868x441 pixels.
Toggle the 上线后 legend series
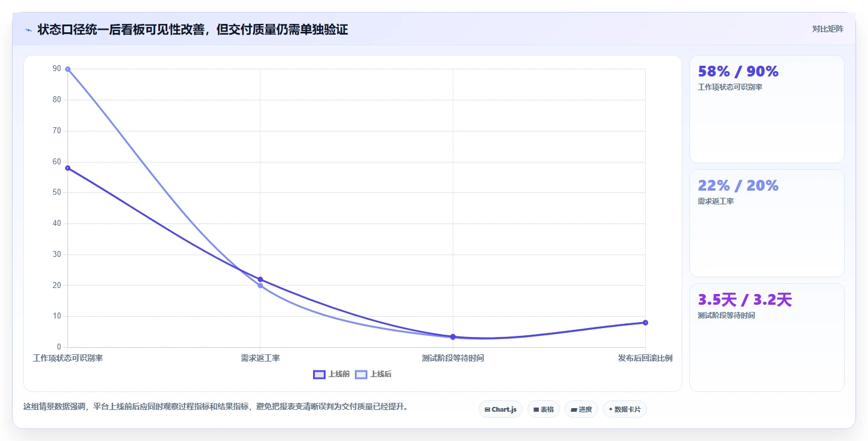tap(373, 374)
